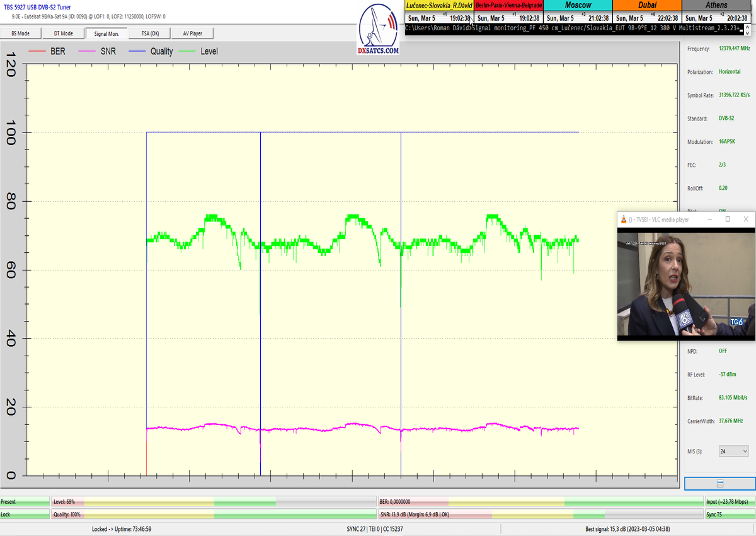Click the VLC cone icon in title bar
This screenshot has height=536, width=756.
tap(624, 219)
